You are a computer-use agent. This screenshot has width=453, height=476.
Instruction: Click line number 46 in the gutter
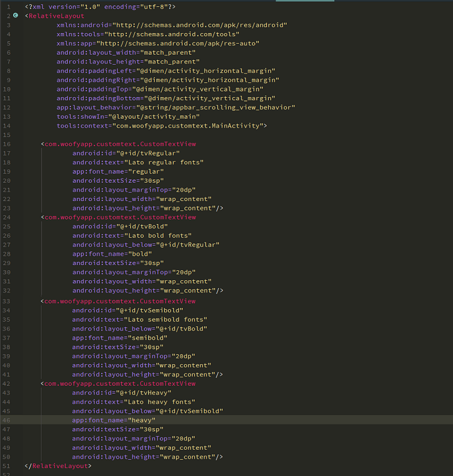click(x=6, y=420)
